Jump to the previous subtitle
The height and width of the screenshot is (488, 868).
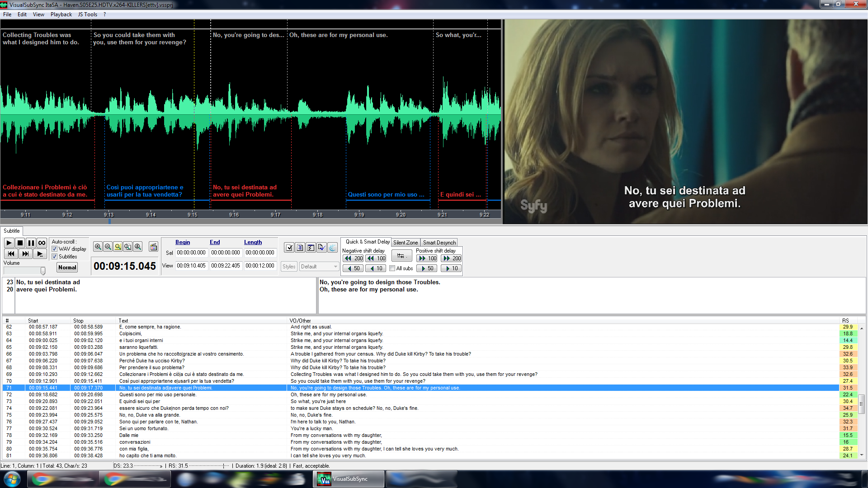pos(11,254)
